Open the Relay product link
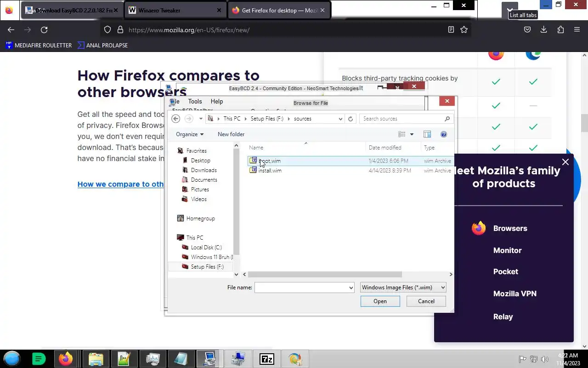The image size is (588, 368). point(503,316)
